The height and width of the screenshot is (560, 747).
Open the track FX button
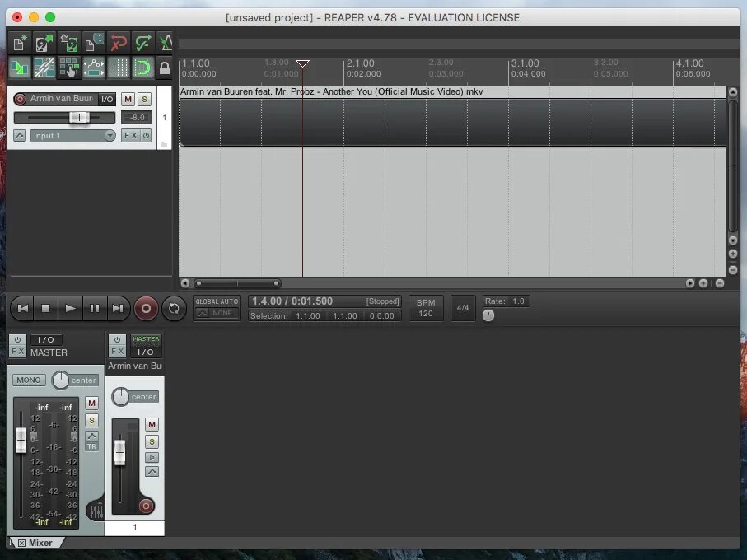pyautogui.click(x=130, y=136)
